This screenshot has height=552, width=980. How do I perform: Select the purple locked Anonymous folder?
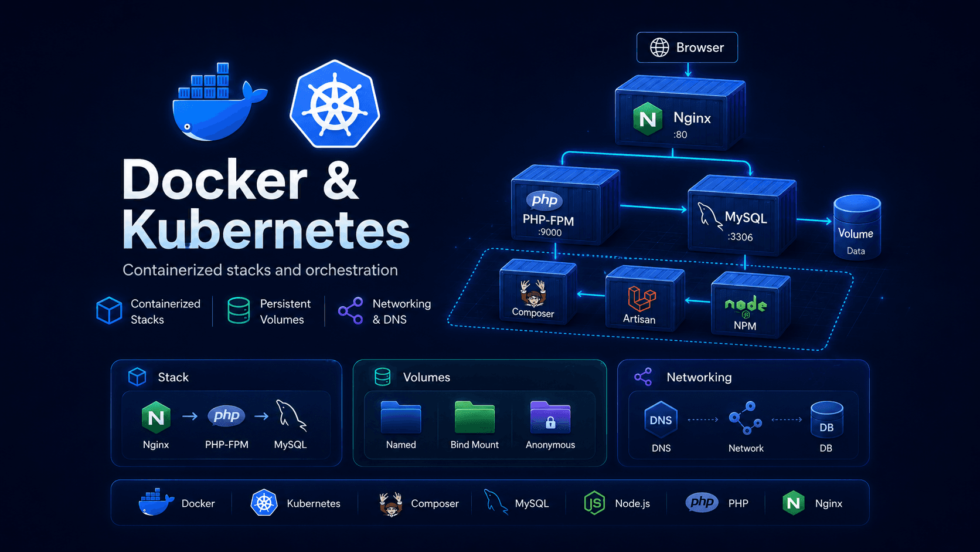point(550,416)
